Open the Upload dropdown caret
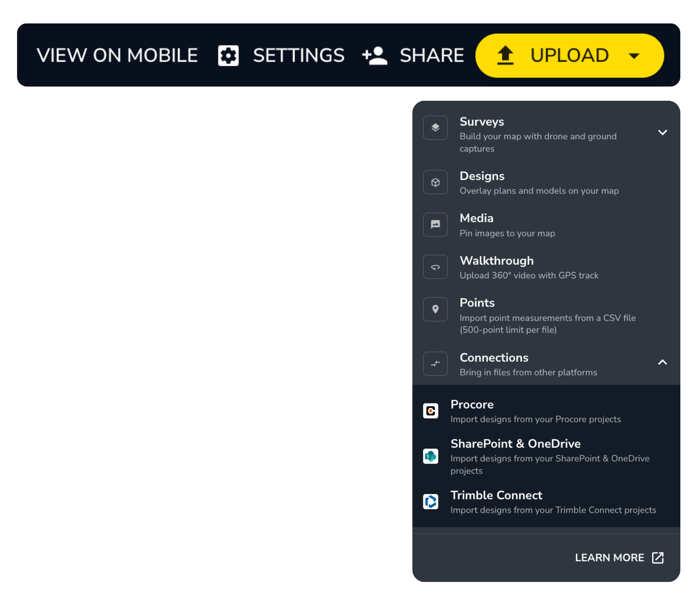This screenshot has width=697, height=616. [x=634, y=56]
